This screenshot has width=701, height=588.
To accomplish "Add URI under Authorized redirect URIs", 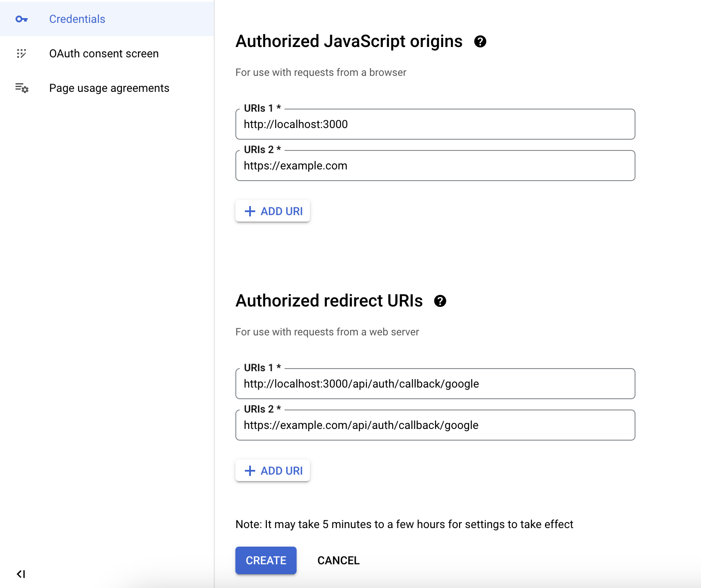I will pyautogui.click(x=272, y=471).
